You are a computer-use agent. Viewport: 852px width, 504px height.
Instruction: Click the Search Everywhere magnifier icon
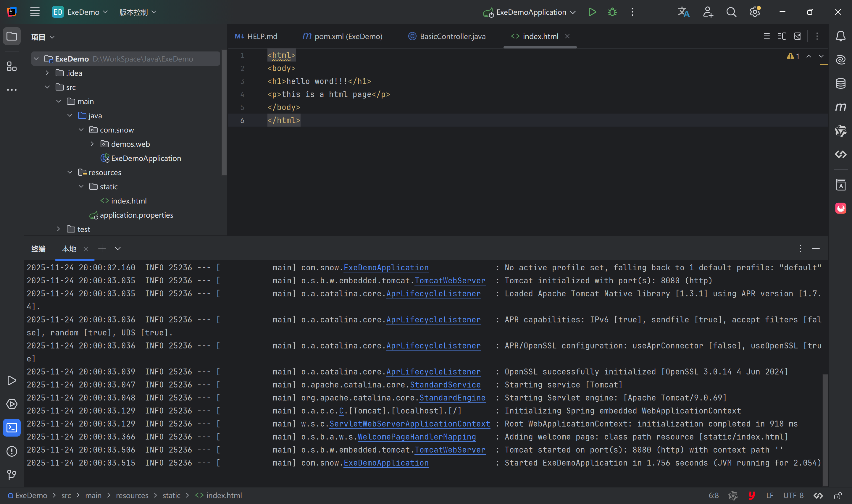point(731,12)
